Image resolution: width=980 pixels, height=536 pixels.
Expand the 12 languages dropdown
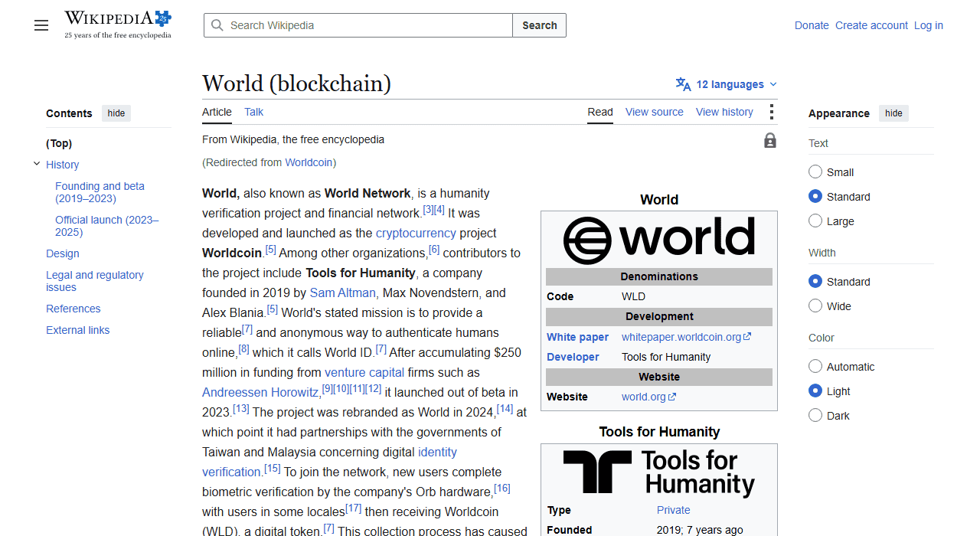[727, 84]
